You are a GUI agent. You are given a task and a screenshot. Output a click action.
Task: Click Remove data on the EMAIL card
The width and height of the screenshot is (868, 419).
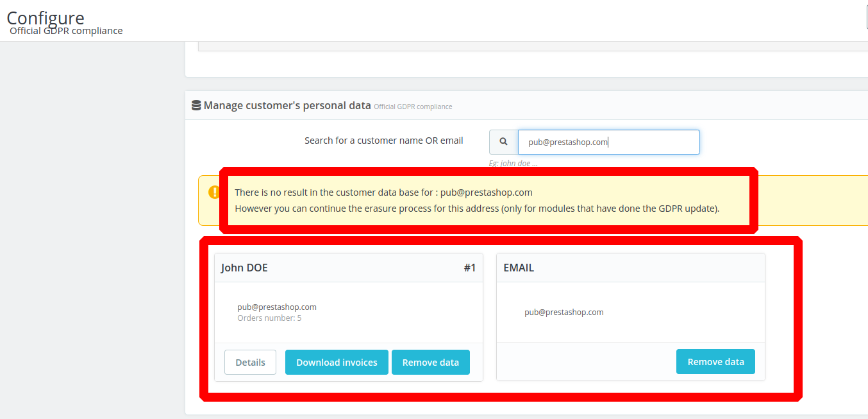715,361
